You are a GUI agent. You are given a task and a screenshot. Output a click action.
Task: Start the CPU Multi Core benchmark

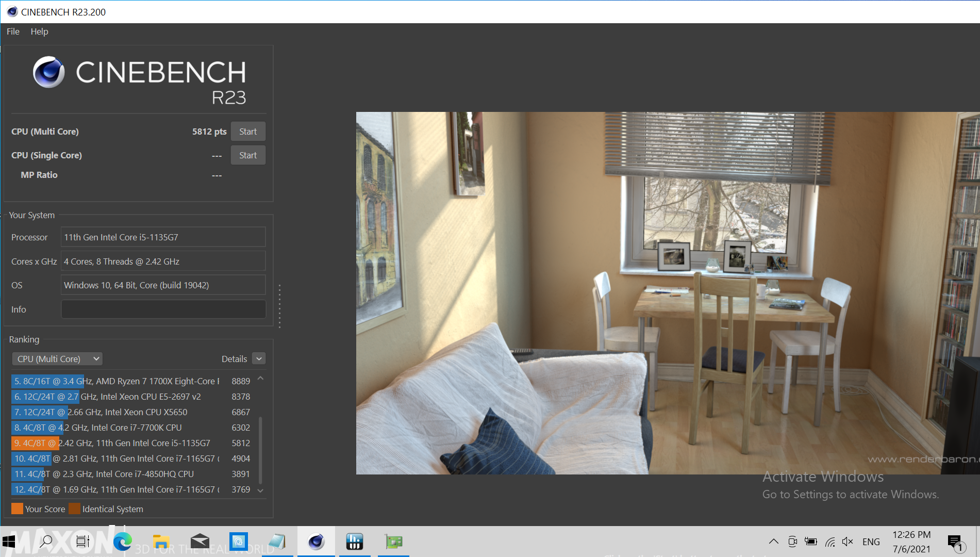(x=248, y=132)
